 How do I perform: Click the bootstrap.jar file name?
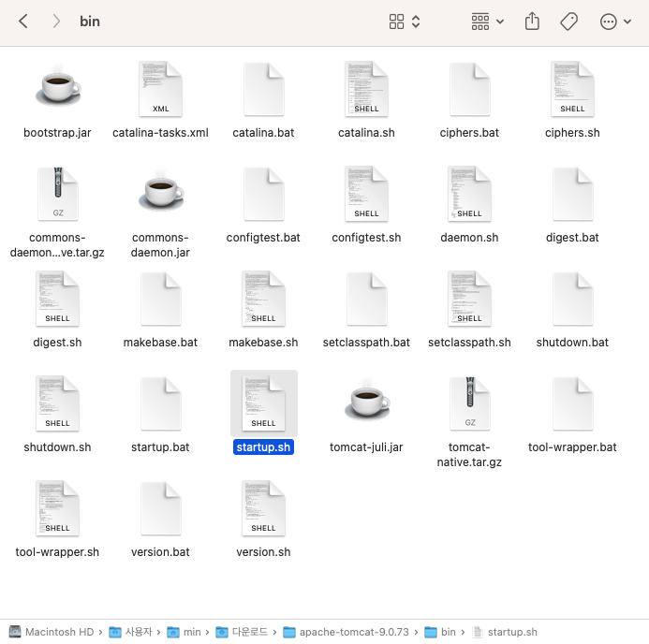(57, 133)
